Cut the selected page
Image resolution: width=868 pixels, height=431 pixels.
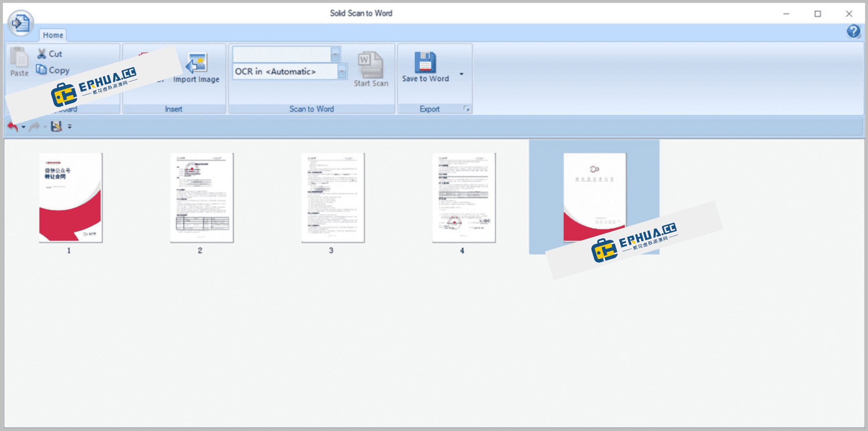[x=50, y=53]
